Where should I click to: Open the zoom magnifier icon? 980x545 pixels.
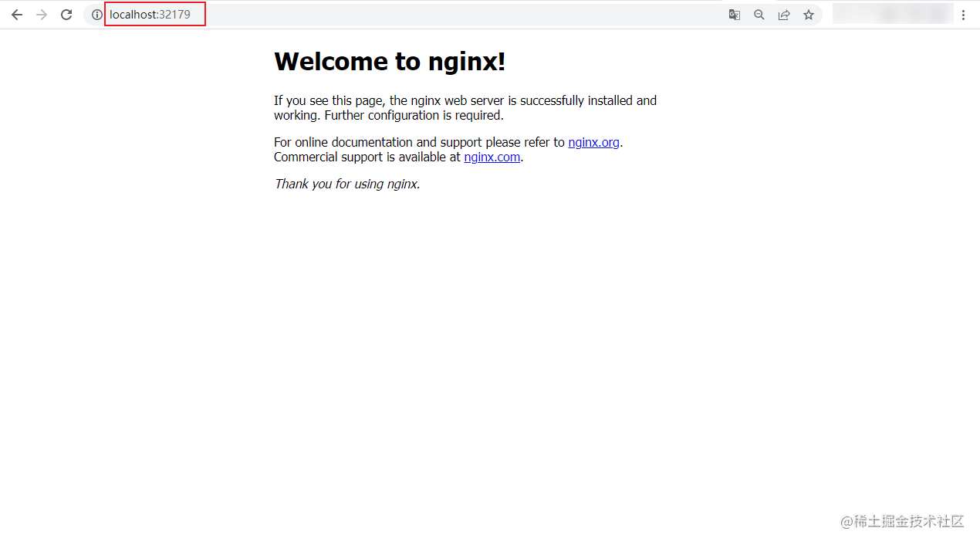pos(759,15)
